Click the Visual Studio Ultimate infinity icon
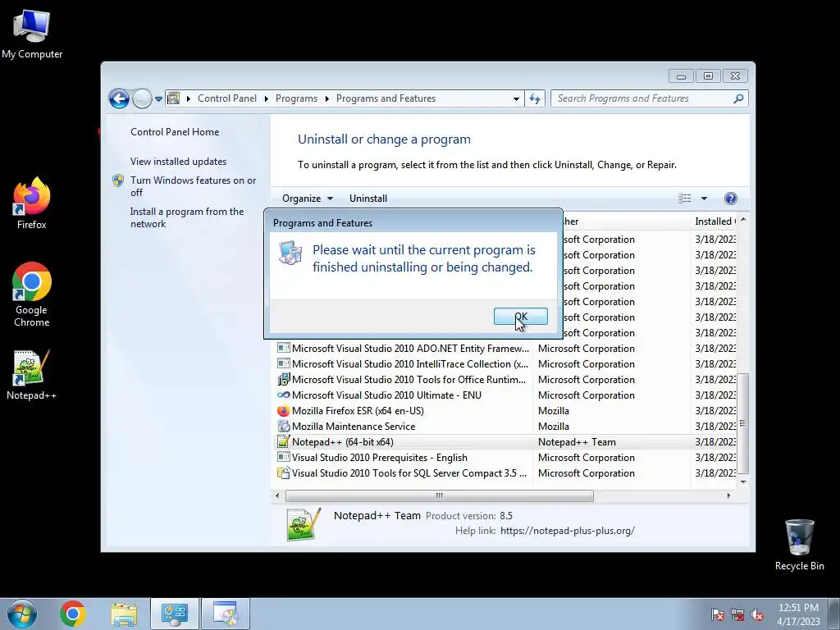 pyautogui.click(x=283, y=395)
